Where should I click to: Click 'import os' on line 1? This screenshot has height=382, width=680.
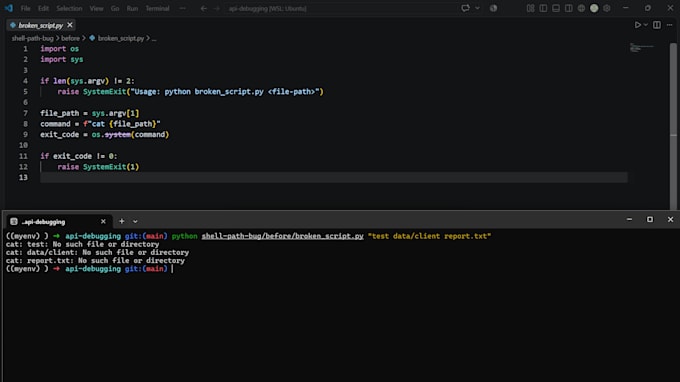[60, 49]
